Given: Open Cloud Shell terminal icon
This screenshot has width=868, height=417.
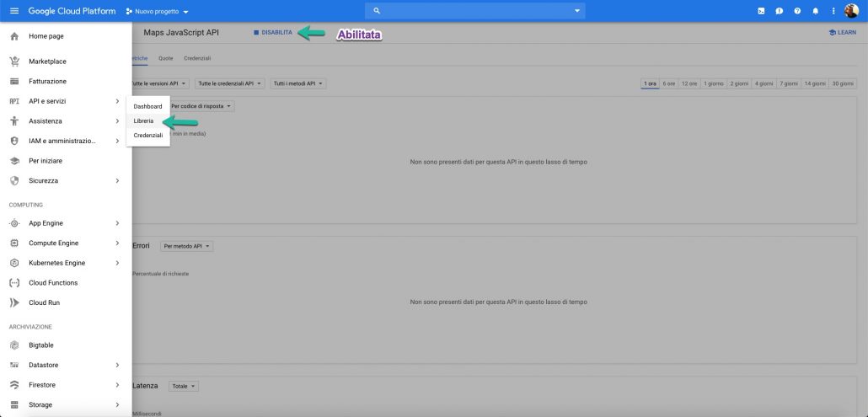Looking at the screenshot, I should coord(761,11).
